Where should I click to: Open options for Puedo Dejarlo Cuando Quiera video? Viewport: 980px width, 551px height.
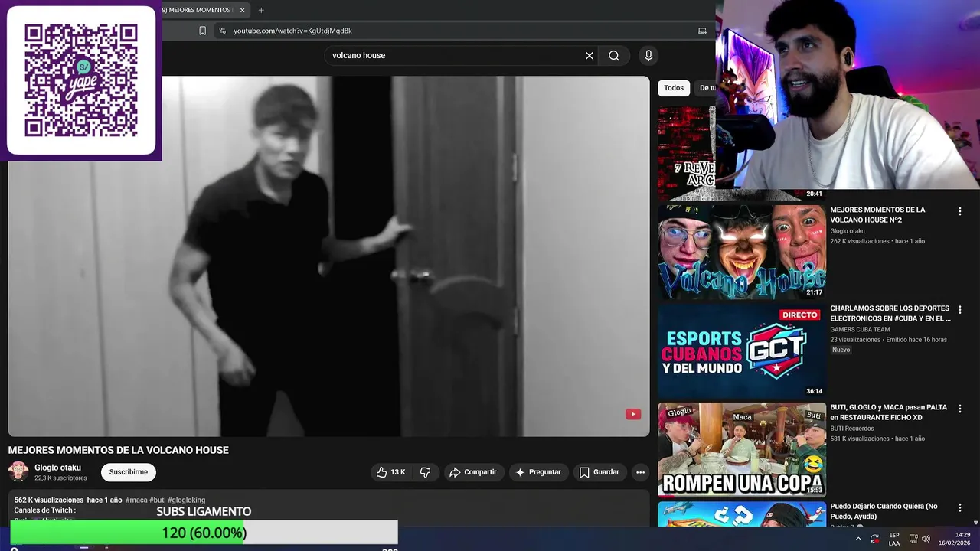[960, 507]
